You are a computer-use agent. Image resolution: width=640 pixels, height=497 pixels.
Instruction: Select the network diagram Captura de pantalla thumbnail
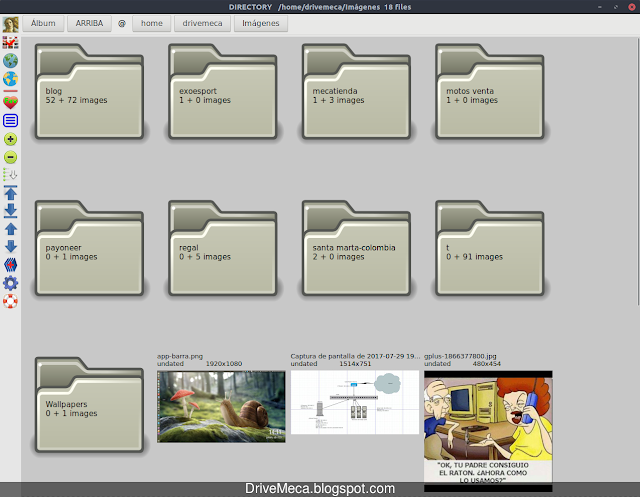pyautogui.click(x=355, y=402)
